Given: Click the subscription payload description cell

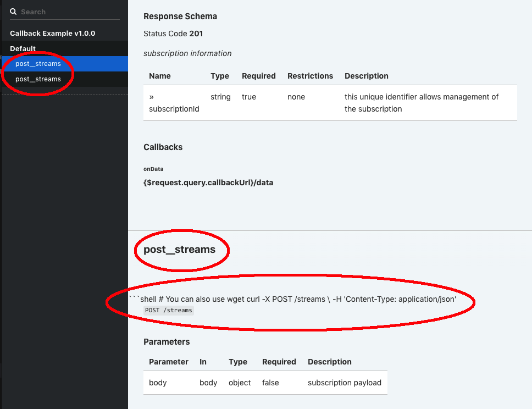Looking at the screenshot, I should [345, 383].
